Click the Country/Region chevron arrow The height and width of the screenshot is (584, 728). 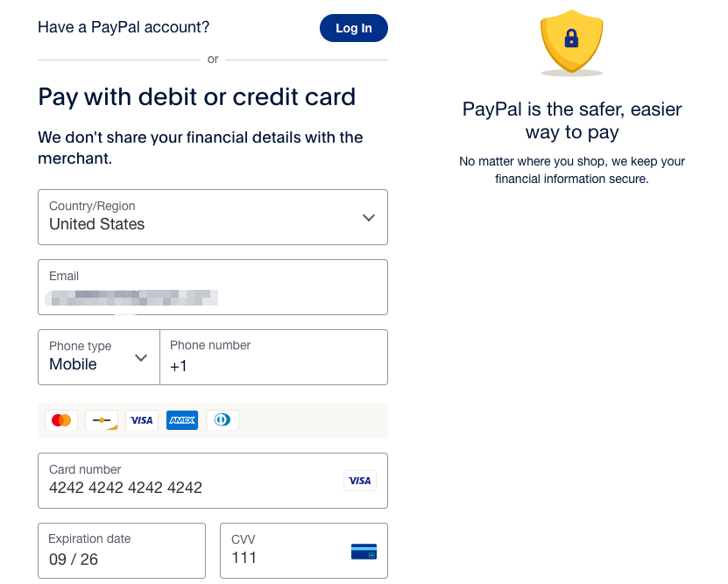coord(368,217)
